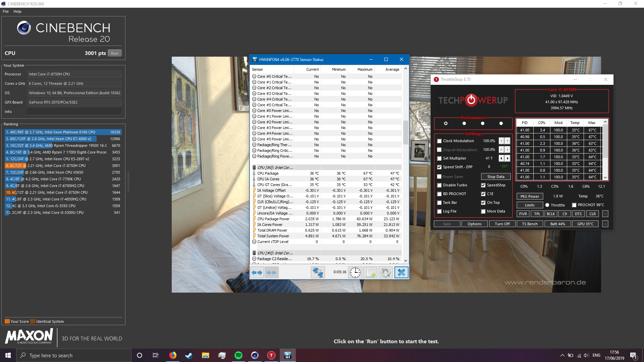The image size is (644, 362).
Task: Toggle the C1E checkbox
Action: coord(483,194)
